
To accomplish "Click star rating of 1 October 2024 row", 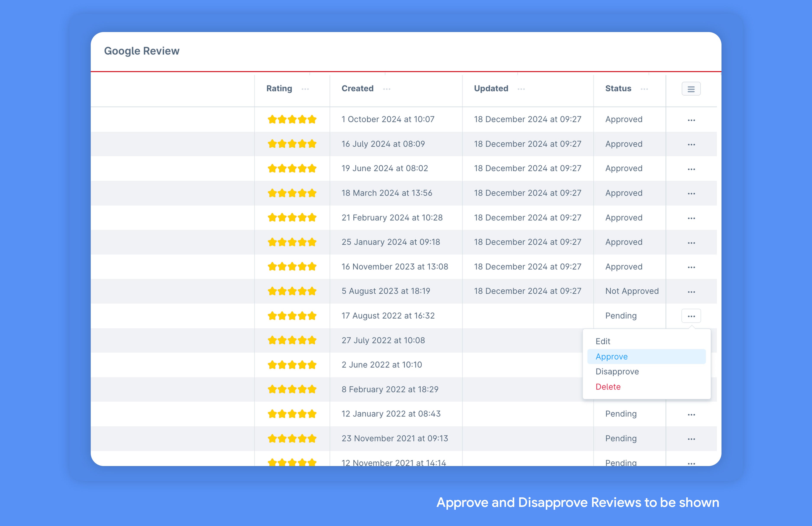I will coord(292,119).
